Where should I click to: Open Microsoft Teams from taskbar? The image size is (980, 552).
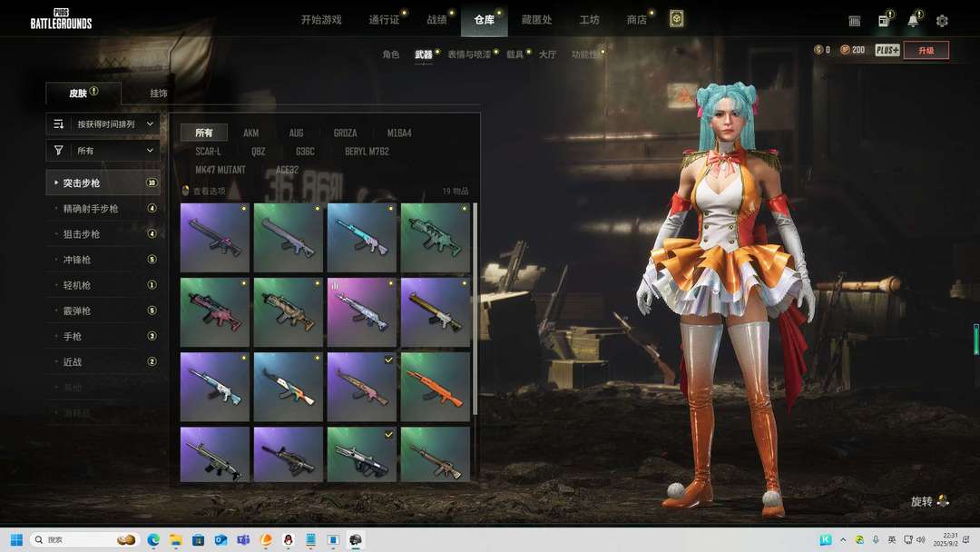[x=243, y=539]
